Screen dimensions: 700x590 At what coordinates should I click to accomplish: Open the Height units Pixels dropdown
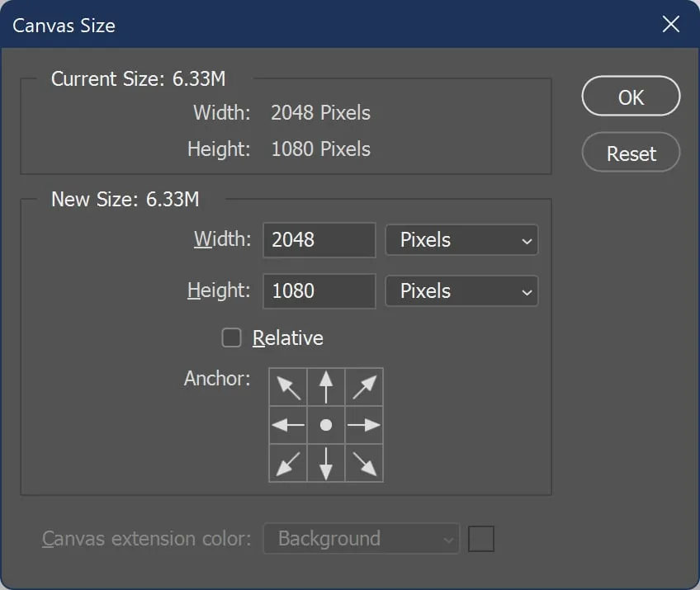click(461, 291)
